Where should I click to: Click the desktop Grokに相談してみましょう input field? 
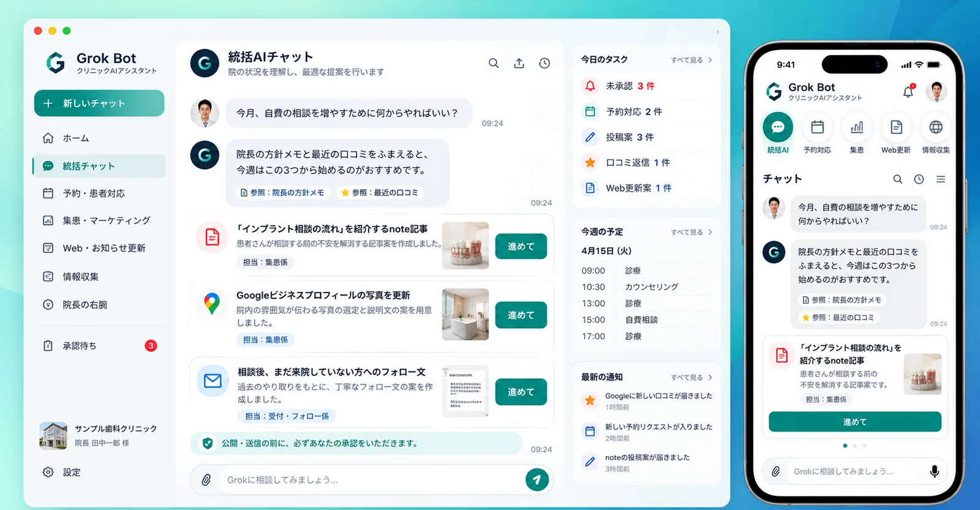click(x=372, y=480)
